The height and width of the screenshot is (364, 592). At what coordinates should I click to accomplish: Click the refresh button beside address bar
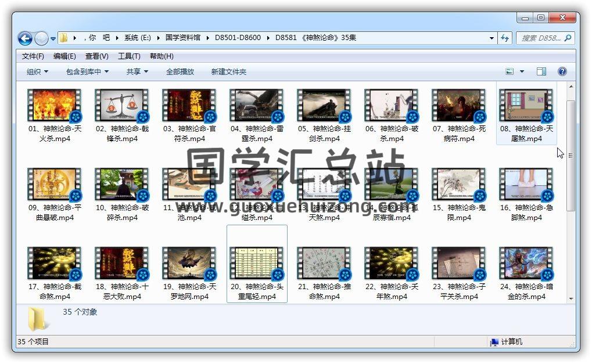(505, 38)
